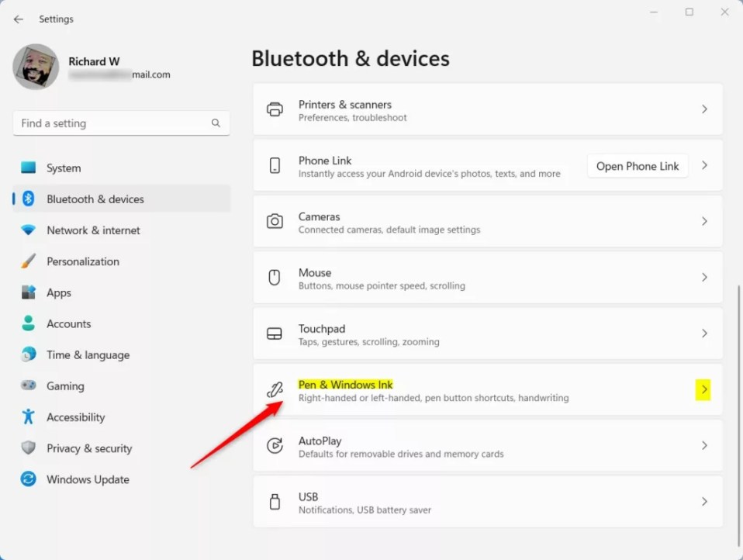
Task: Expand the USB settings chevron
Action: click(x=704, y=502)
